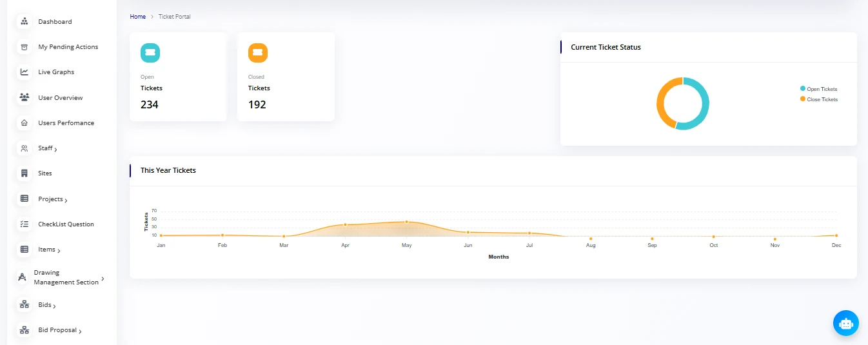This screenshot has width=868, height=345.
Task: Open the chatbot robot button
Action: coord(845,323)
